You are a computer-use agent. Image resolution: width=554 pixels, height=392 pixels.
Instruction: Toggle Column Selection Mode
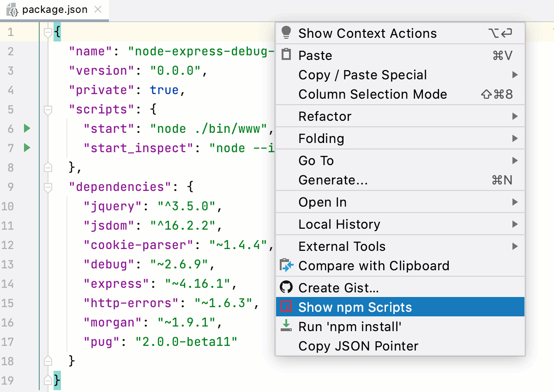(373, 94)
